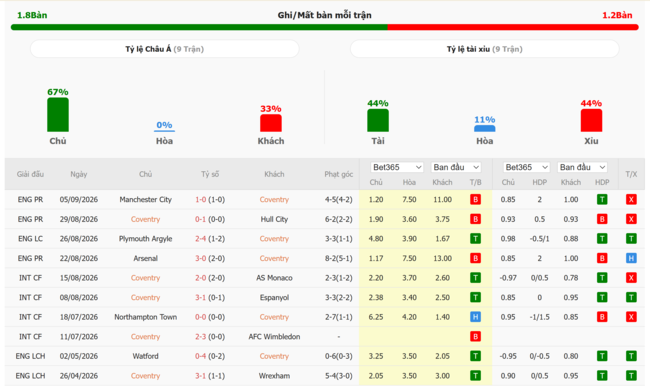The height and width of the screenshot is (389, 650).
Task: Click red B result badge in Hull City row
Action: click(475, 219)
